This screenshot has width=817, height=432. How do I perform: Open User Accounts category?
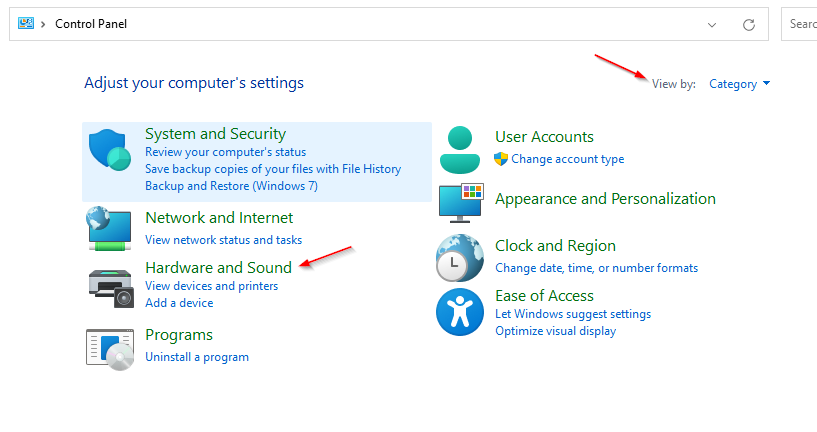pyautogui.click(x=544, y=137)
